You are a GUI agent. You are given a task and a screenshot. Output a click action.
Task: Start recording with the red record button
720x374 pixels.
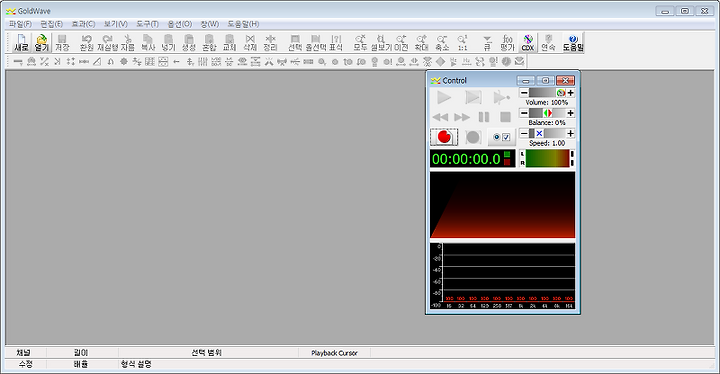444,137
